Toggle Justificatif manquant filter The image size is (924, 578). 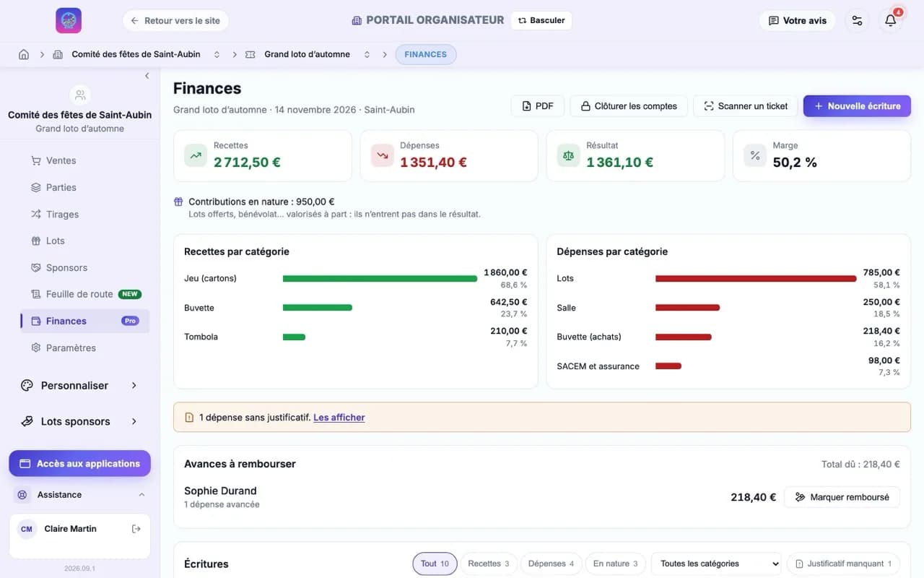[x=843, y=564]
